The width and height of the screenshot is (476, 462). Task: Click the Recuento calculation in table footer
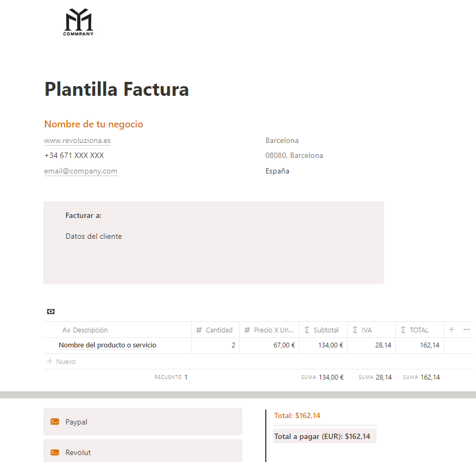click(x=171, y=377)
